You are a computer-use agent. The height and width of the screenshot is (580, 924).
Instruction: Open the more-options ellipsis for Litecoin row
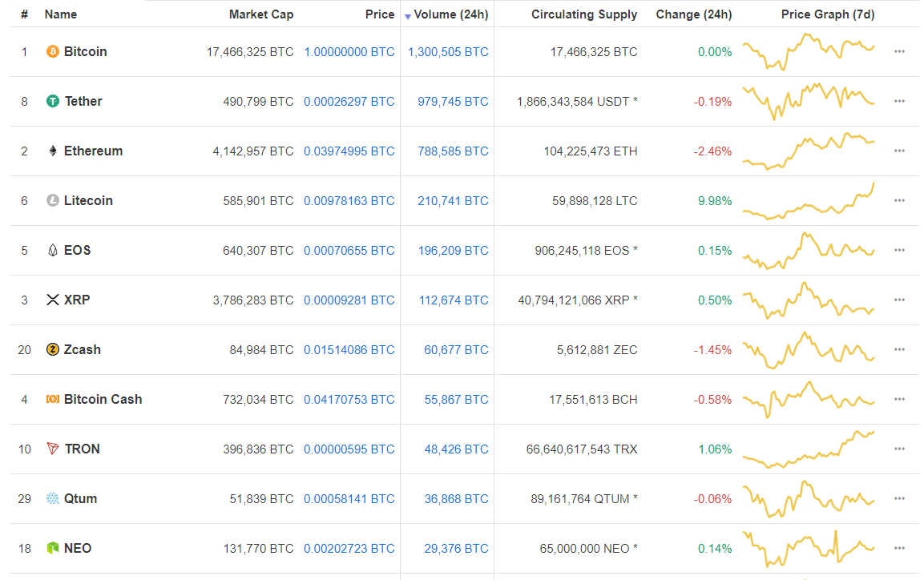point(899,201)
